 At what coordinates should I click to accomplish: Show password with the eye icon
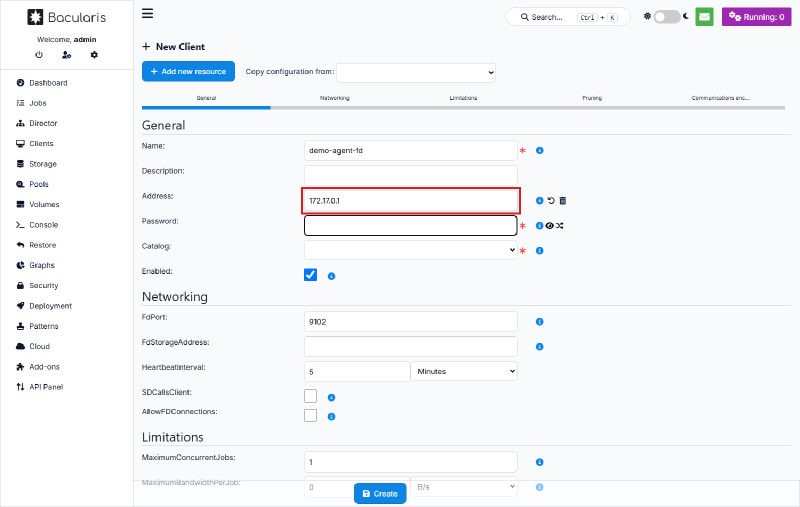point(549,225)
